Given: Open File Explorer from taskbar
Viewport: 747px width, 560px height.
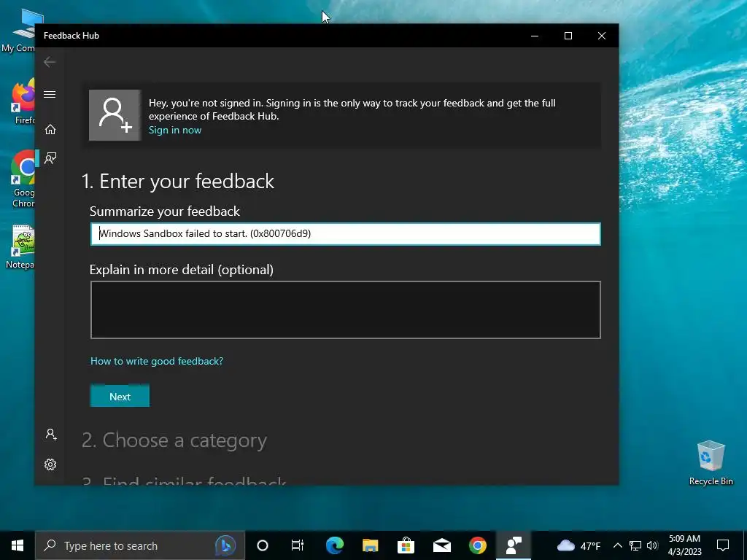Looking at the screenshot, I should (x=370, y=545).
